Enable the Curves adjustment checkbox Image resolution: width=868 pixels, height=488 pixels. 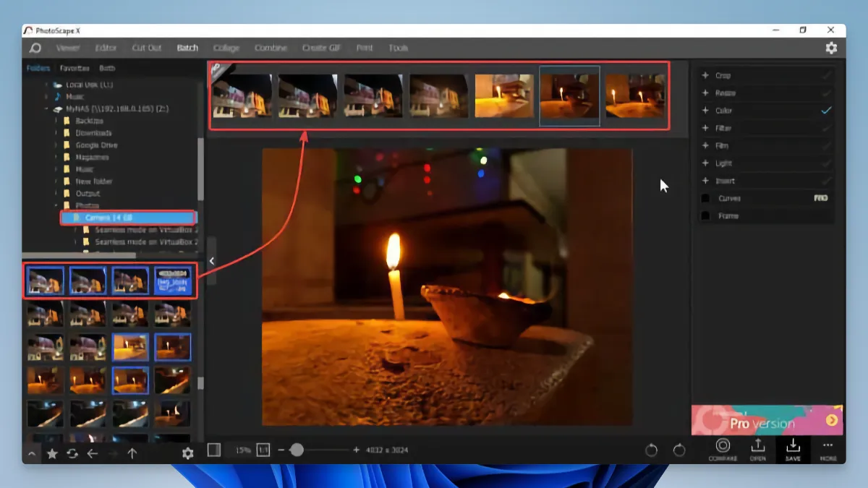pos(704,198)
